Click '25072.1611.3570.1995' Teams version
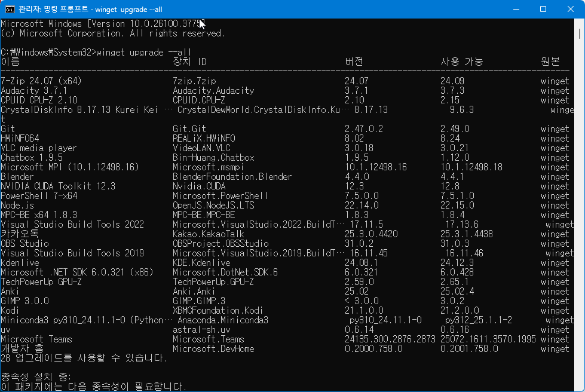The image size is (585, 392). pos(488,339)
